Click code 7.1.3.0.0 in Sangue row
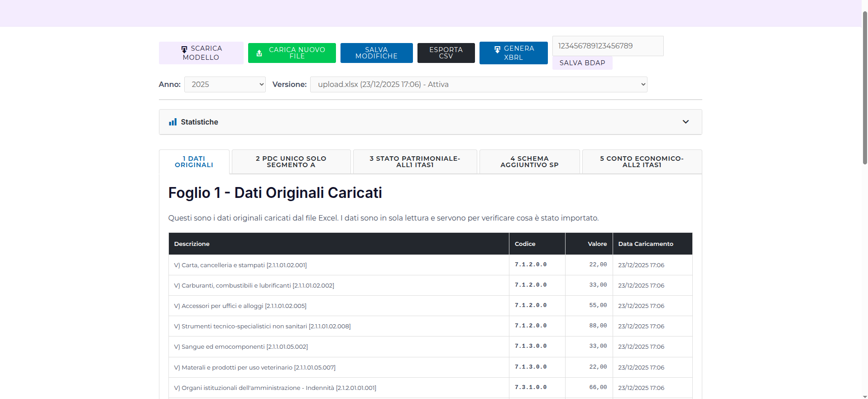The width and height of the screenshot is (868, 399). 537,346
